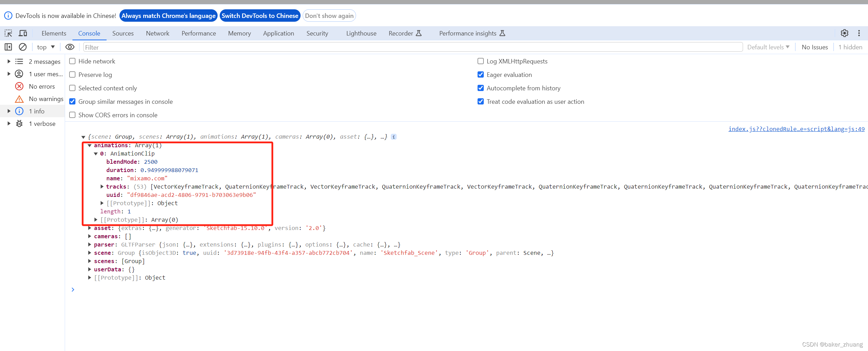The height and width of the screenshot is (351, 868).
Task: Expand the 2 messages group
Action: click(9, 61)
